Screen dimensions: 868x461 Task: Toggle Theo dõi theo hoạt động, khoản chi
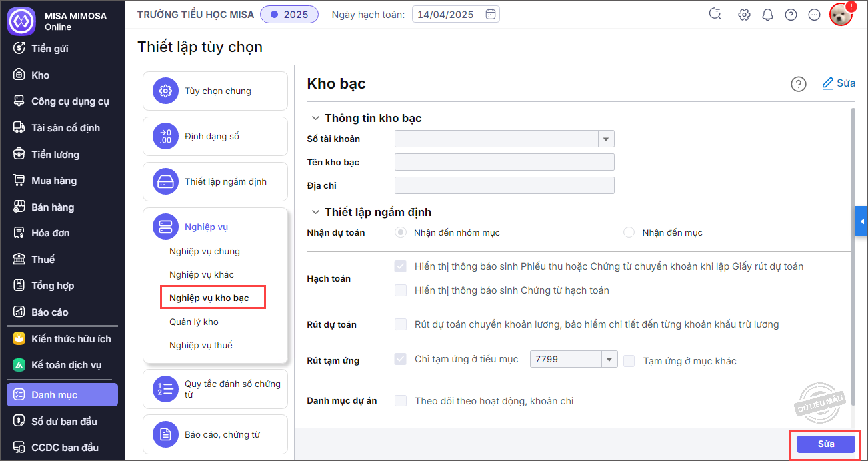coord(401,401)
